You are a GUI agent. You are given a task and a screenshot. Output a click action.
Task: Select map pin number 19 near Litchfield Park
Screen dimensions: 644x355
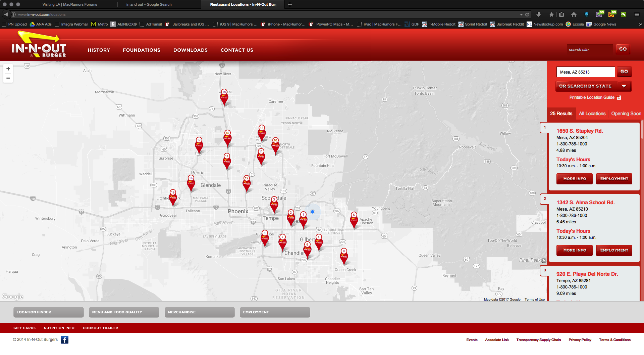173,198
